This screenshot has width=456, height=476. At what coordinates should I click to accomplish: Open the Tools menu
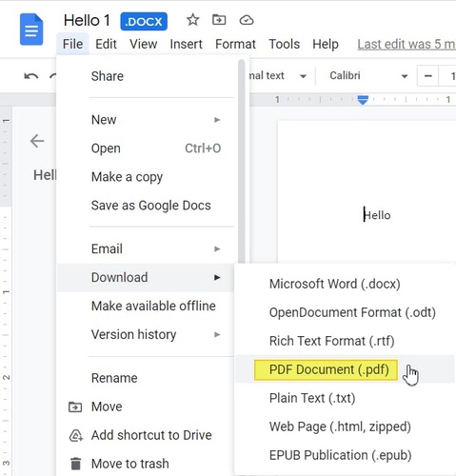(284, 44)
